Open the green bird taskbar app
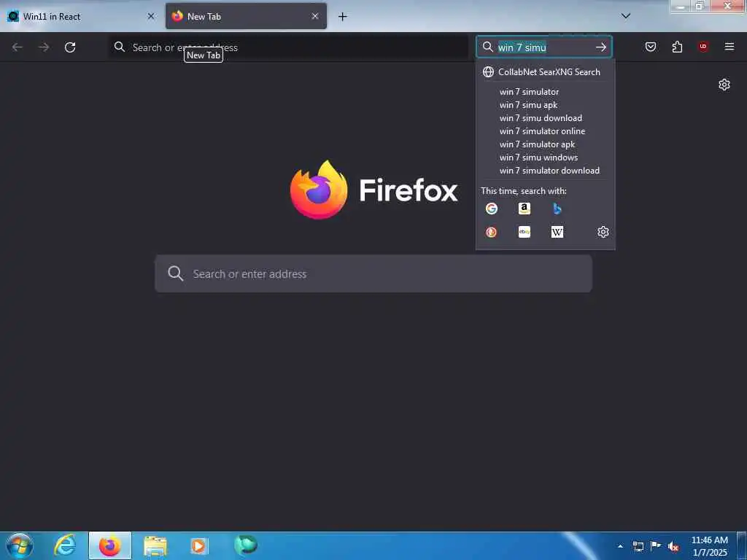 click(246, 545)
